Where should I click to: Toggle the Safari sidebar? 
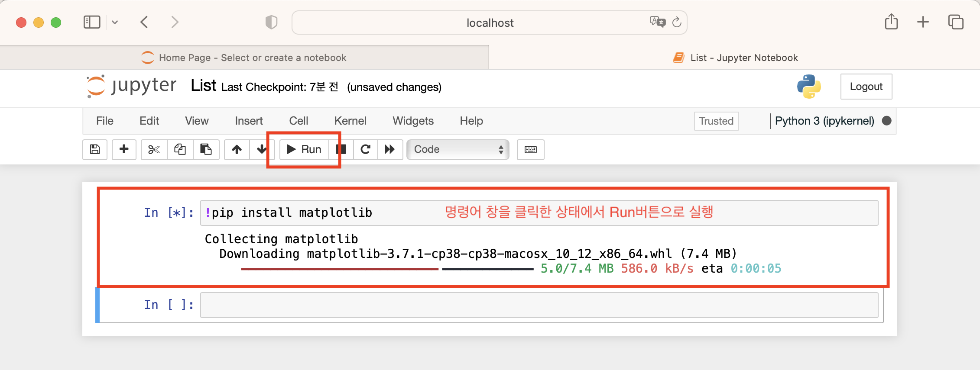point(92,22)
